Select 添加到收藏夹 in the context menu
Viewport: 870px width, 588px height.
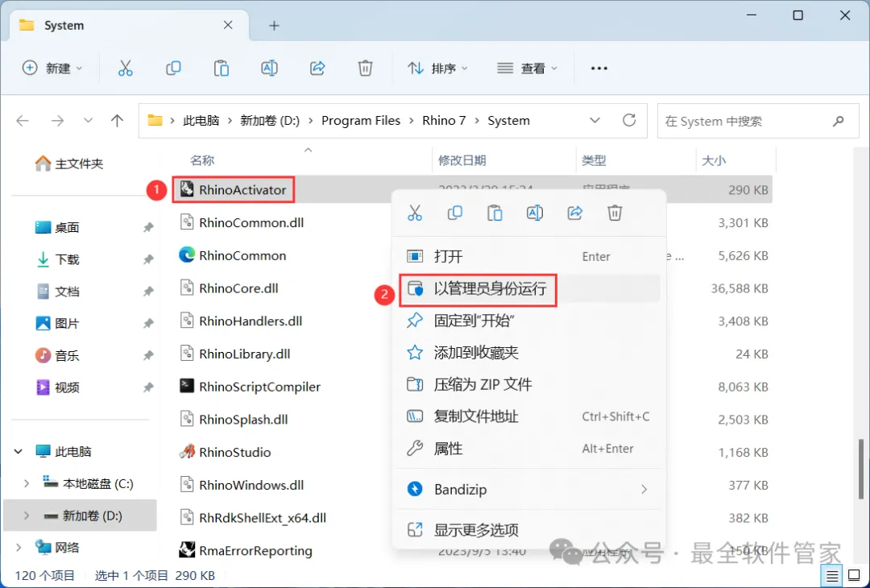[x=528, y=353]
